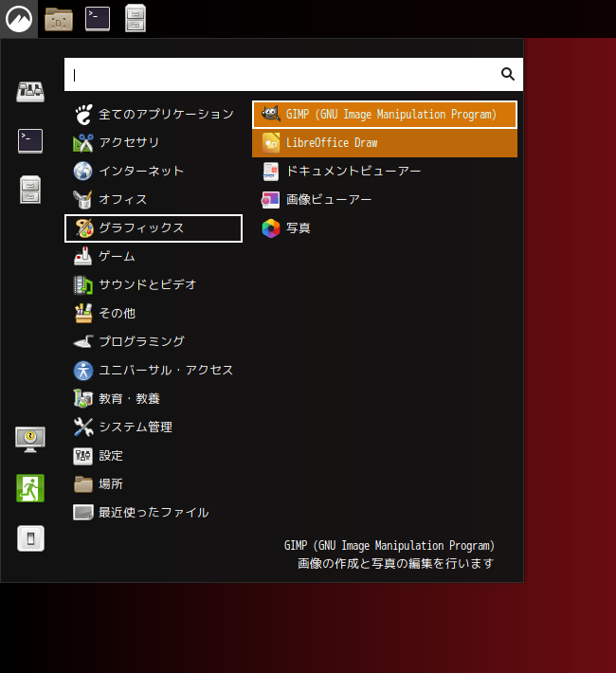Screen dimensions: 616x673
Task: Click the document viewer icon
Action: (271, 172)
